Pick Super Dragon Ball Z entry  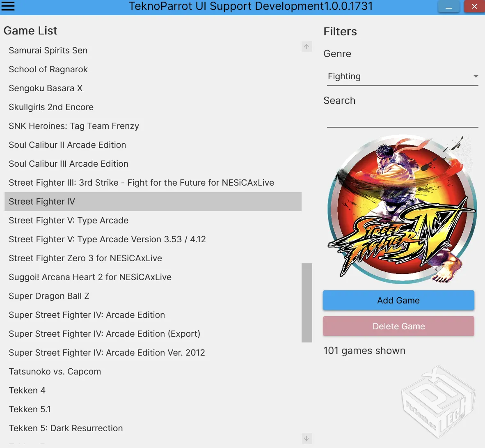click(49, 296)
